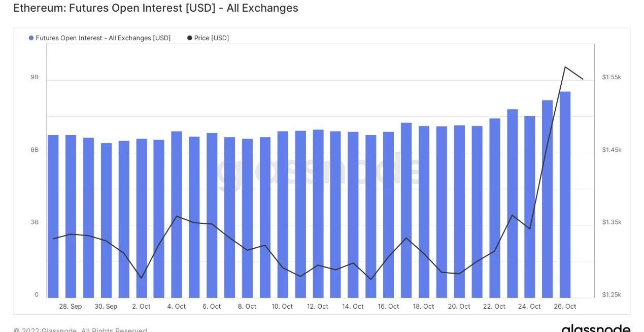644x332 pixels.
Task: Select the 24. Oct x-axis date label
Action: click(x=529, y=307)
